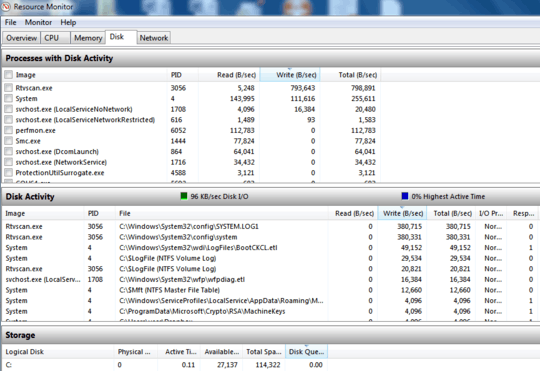Select the C: logical disk row
This screenshot has height=371, width=540.
[165, 365]
